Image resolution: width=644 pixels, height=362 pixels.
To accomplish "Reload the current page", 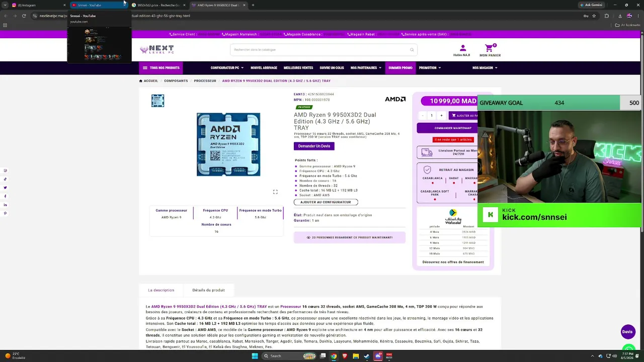I will (24, 16).
